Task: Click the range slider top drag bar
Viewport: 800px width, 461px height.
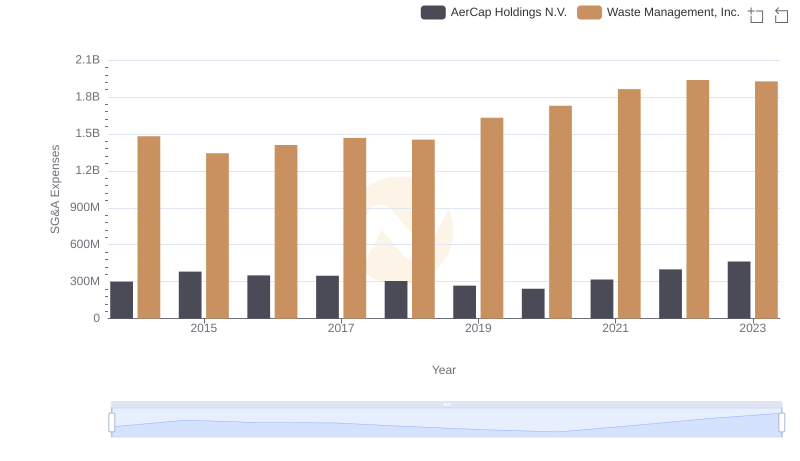Action: click(446, 404)
